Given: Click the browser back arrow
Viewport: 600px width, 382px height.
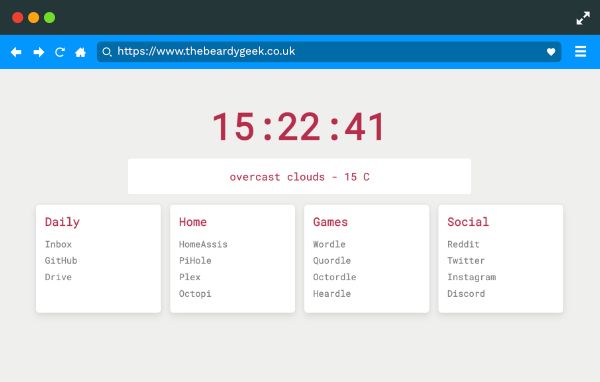Looking at the screenshot, I should pos(16,52).
